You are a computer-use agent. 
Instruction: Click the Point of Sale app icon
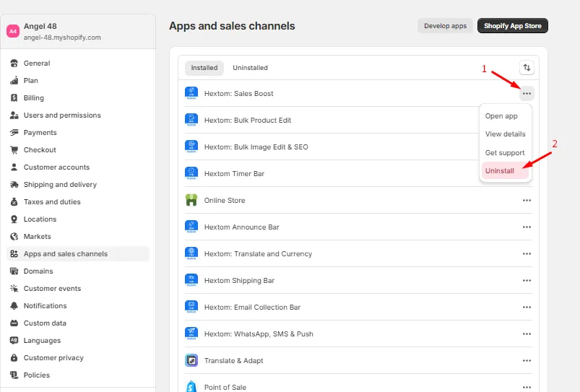[x=191, y=386]
